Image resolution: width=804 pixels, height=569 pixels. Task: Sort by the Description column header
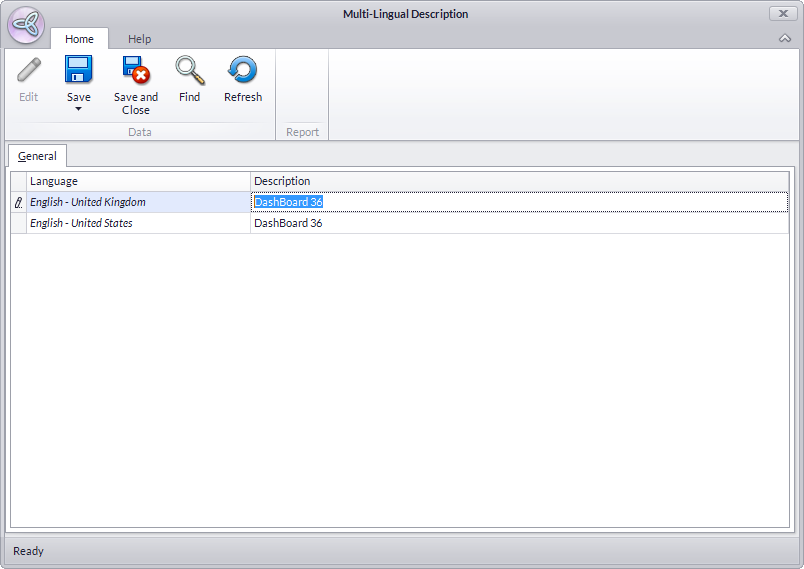pyautogui.click(x=519, y=181)
